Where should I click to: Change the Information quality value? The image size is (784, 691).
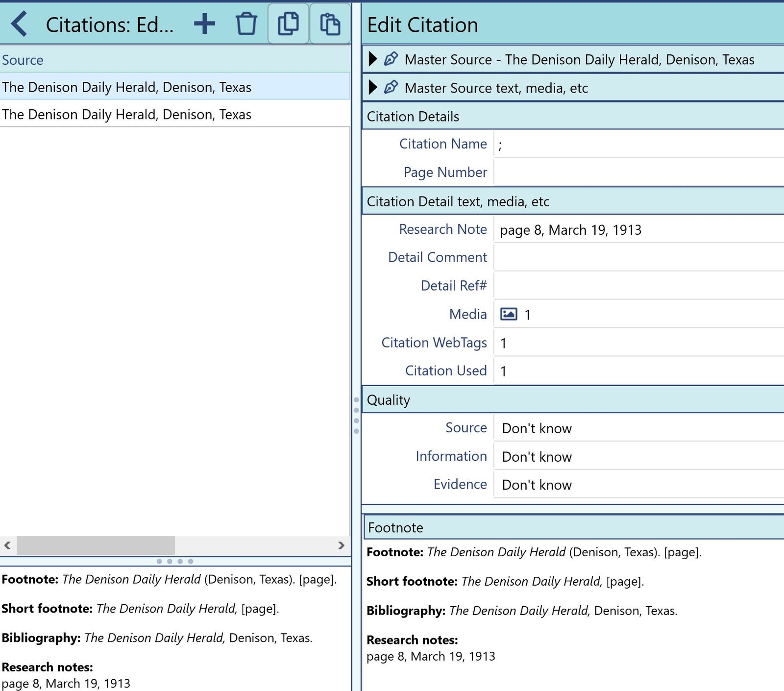coord(639,456)
